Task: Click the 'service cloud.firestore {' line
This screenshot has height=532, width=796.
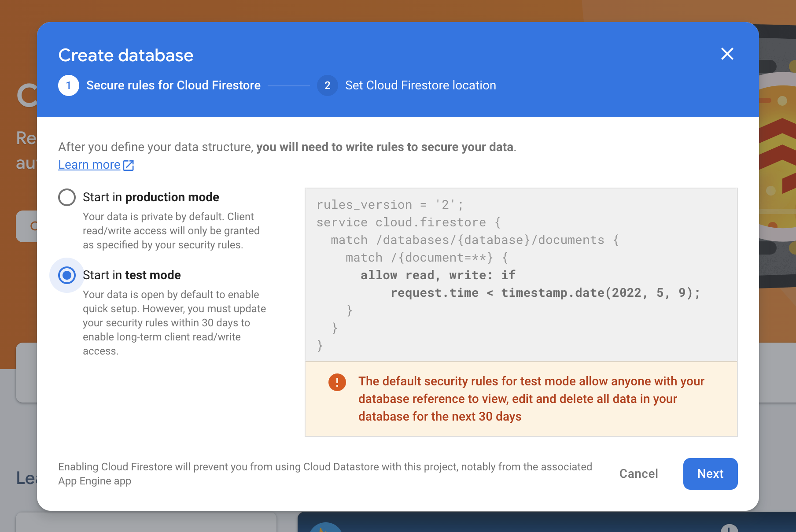Action: point(408,222)
